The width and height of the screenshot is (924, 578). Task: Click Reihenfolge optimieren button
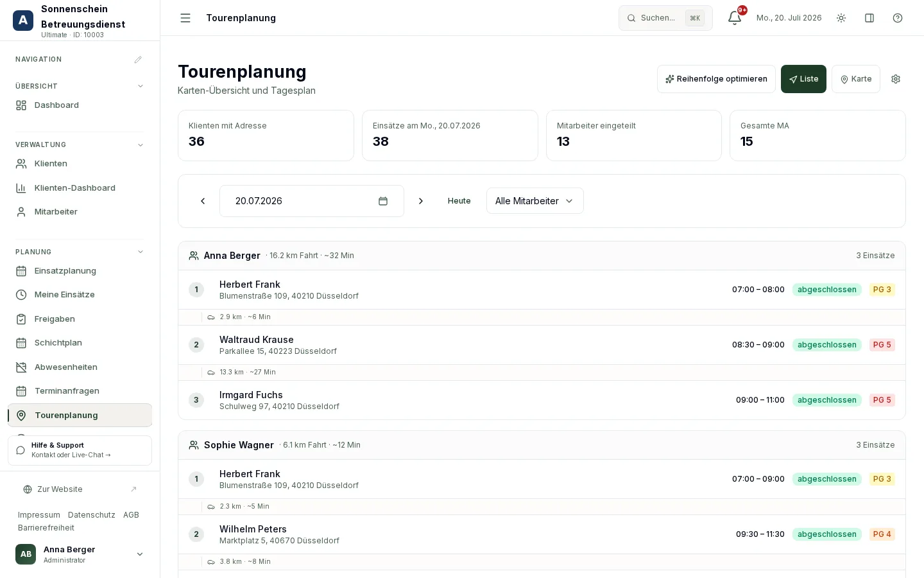click(x=716, y=79)
